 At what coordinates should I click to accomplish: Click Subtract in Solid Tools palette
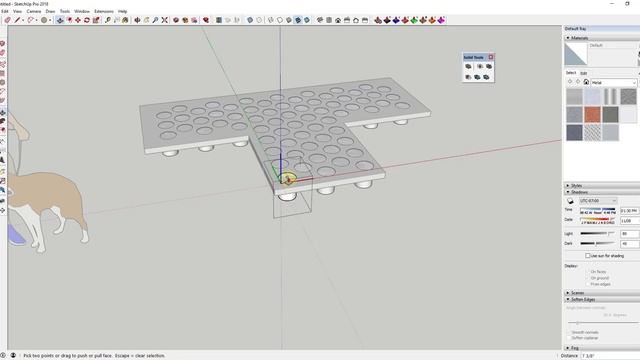tap(468, 77)
